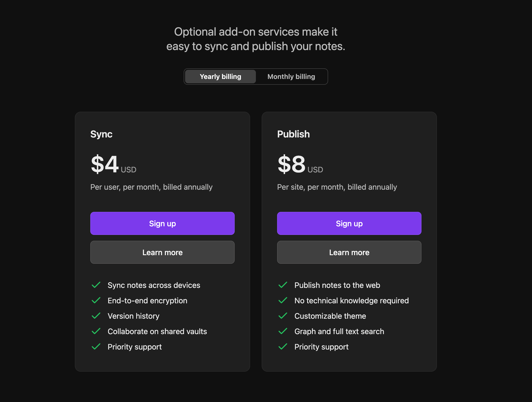This screenshot has height=402, width=532.
Task: Select the Yearly billing option
Action: (220, 76)
